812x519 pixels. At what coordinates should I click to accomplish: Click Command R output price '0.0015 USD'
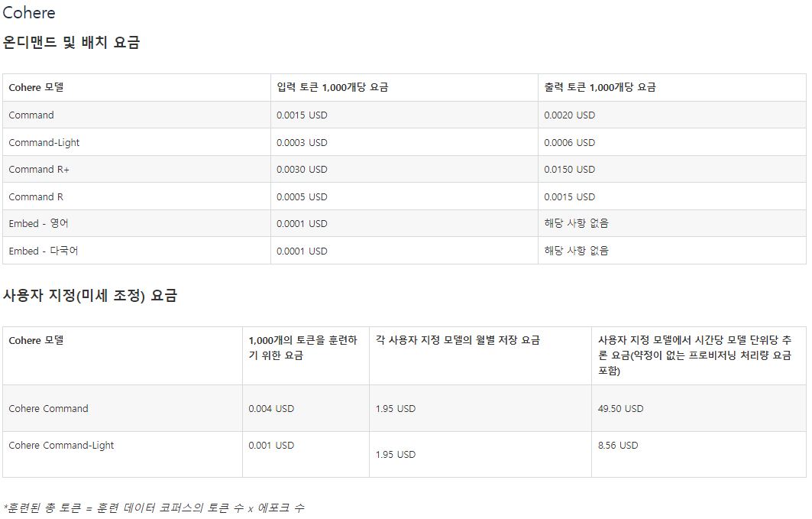click(x=570, y=197)
